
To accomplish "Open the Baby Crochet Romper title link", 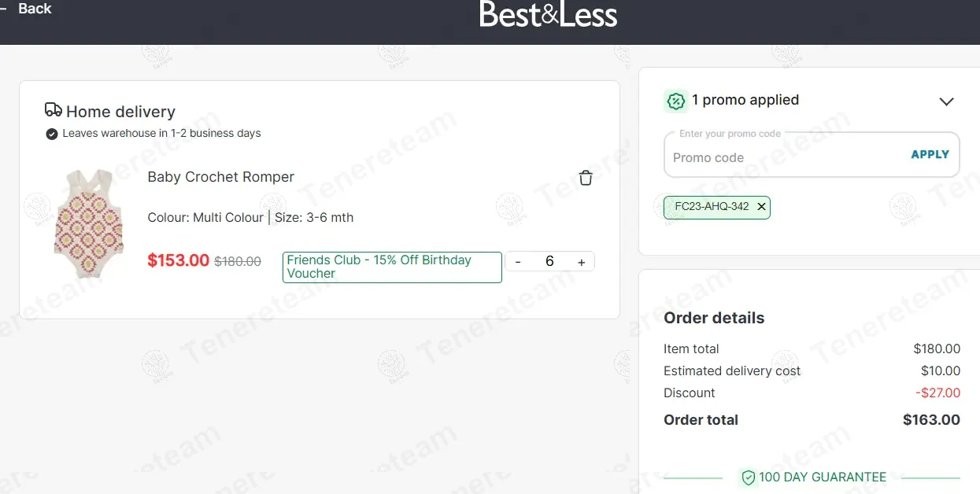I will [221, 177].
